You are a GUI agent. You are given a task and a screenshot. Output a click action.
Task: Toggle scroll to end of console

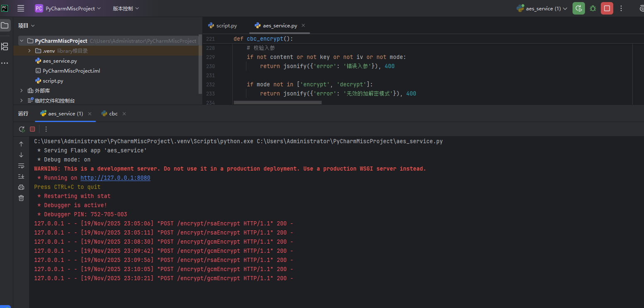[21, 176]
